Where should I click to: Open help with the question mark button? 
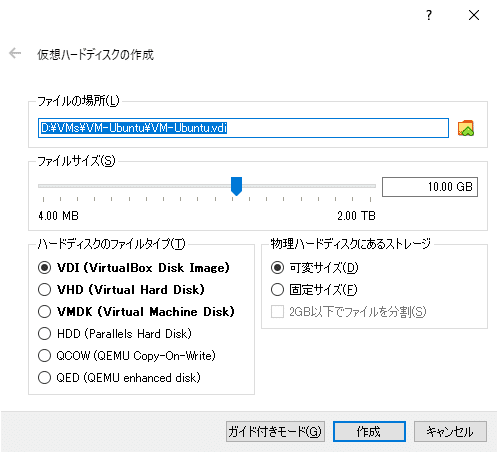(x=429, y=15)
